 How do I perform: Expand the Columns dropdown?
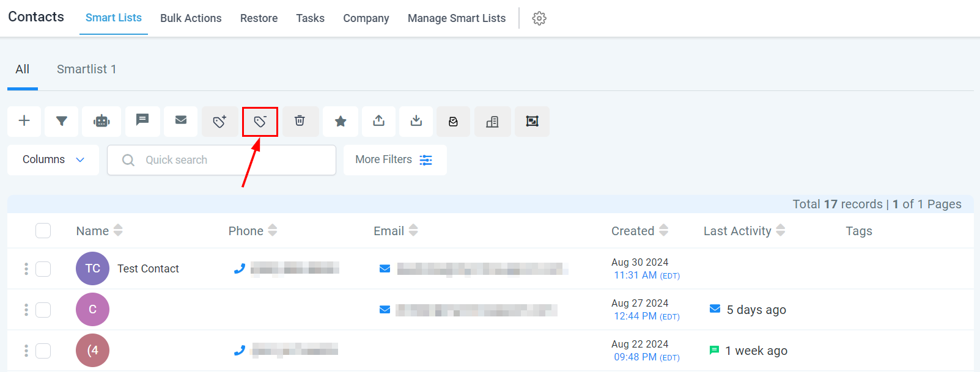53,159
